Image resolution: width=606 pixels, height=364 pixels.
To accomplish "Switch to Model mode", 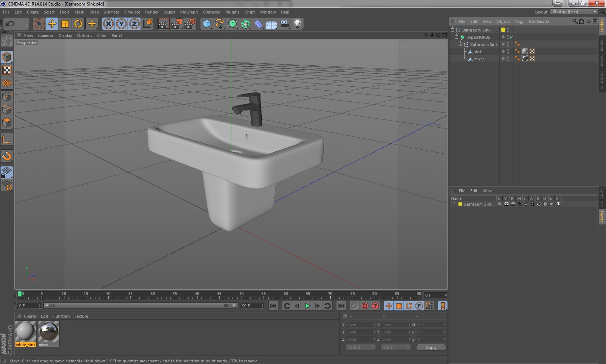I will click(x=7, y=57).
